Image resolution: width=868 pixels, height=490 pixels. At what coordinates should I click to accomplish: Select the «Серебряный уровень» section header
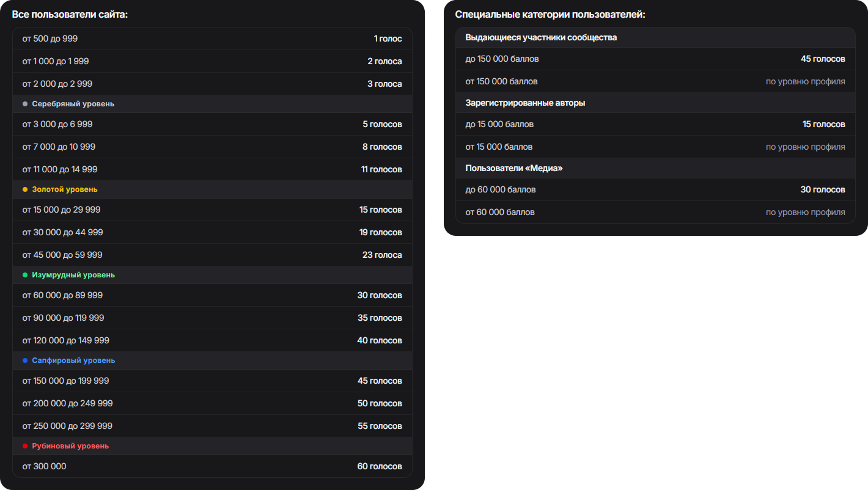(73, 104)
